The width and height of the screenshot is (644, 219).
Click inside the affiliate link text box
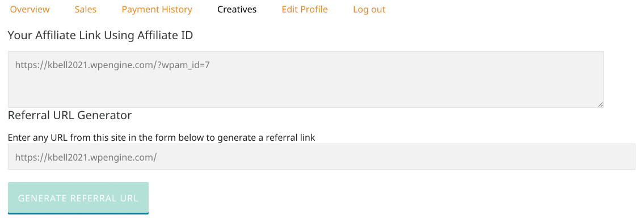[306, 79]
